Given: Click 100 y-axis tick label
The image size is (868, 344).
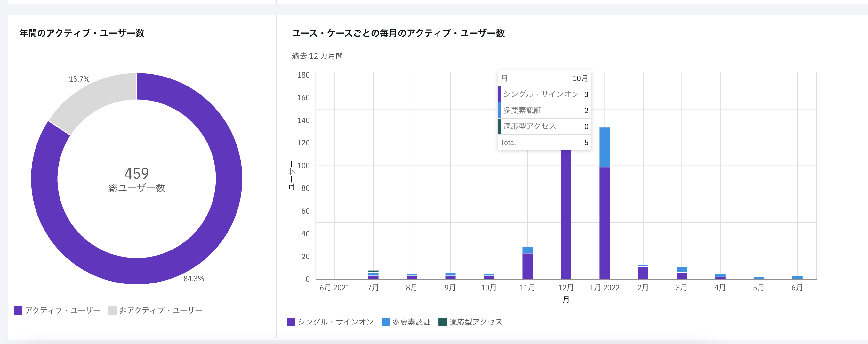Looking at the screenshot, I should (x=303, y=166).
